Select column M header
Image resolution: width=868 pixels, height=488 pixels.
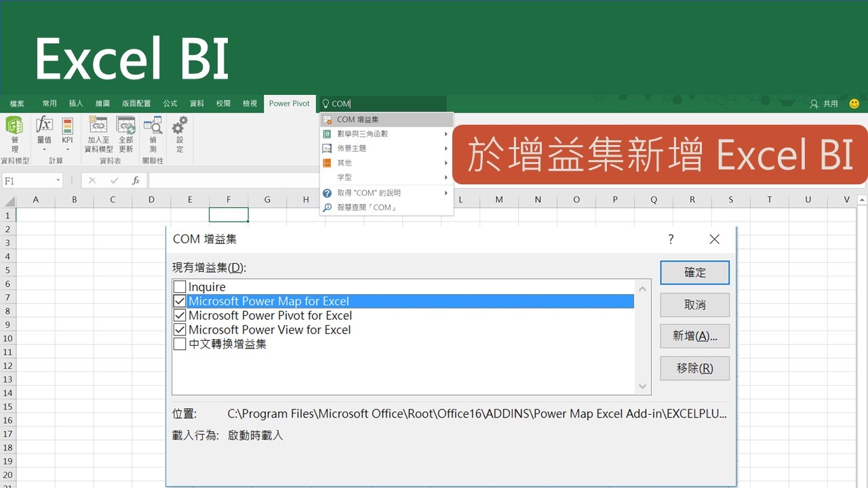[499, 199]
